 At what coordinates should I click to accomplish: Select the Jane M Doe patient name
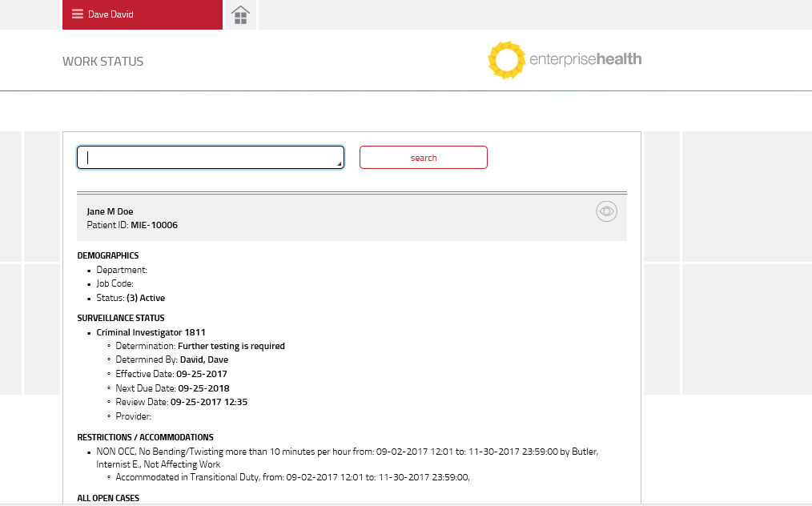[110, 211]
